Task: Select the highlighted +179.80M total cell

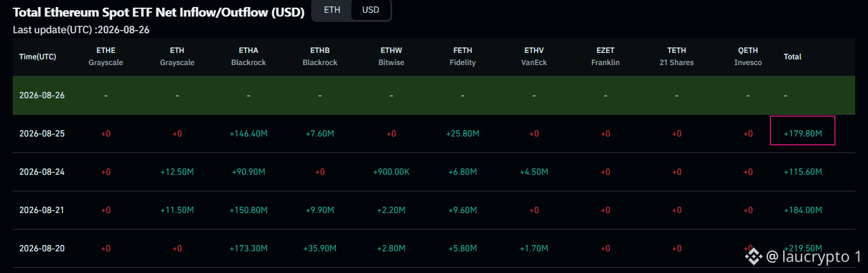Action: coord(803,134)
